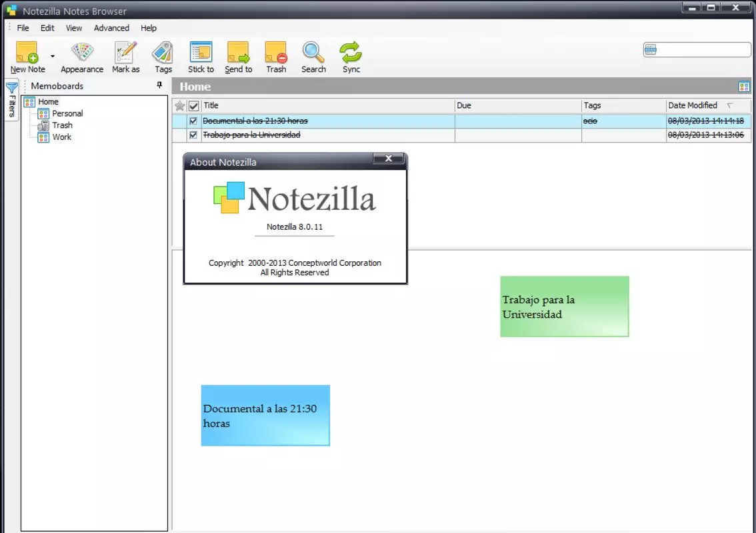Toggle the header select-all checkbox
This screenshot has width=756, height=533.
click(x=194, y=105)
